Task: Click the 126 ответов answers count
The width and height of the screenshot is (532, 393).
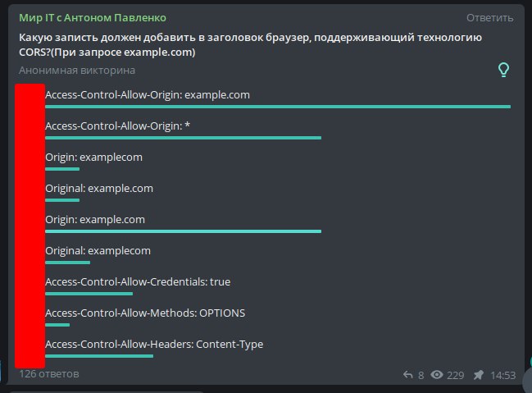Action: [49, 374]
